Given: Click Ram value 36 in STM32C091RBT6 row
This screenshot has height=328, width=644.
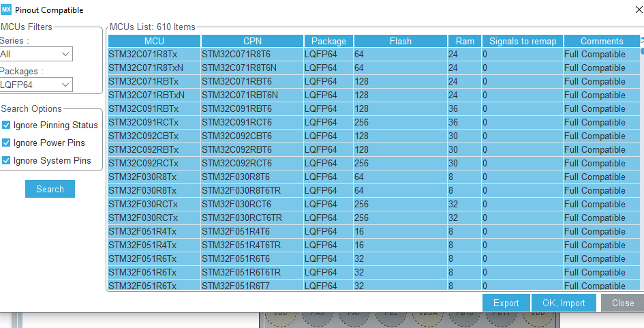Looking at the screenshot, I should click(x=465, y=108).
